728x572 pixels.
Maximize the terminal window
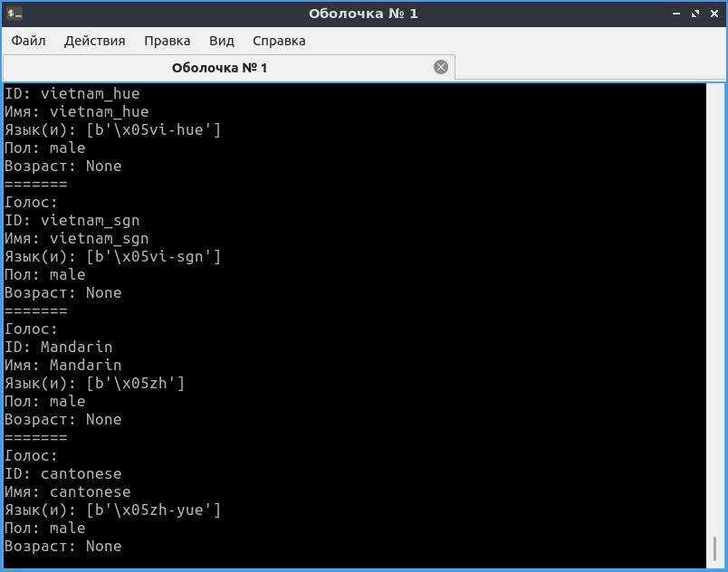pyautogui.click(x=695, y=14)
